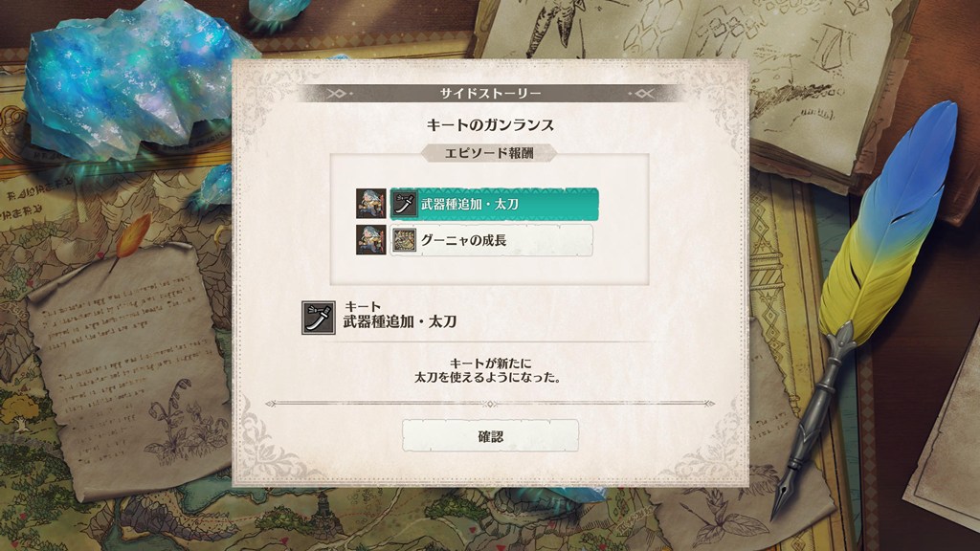The height and width of the screenshot is (551, 980).
Task: Click the 武器種追加・太刀 detail heading text
Action: (x=400, y=321)
